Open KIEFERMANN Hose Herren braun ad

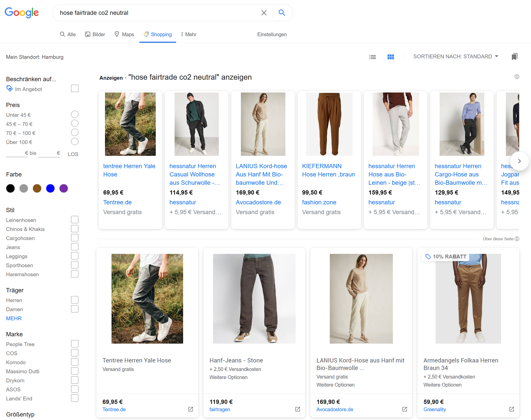pos(329,170)
